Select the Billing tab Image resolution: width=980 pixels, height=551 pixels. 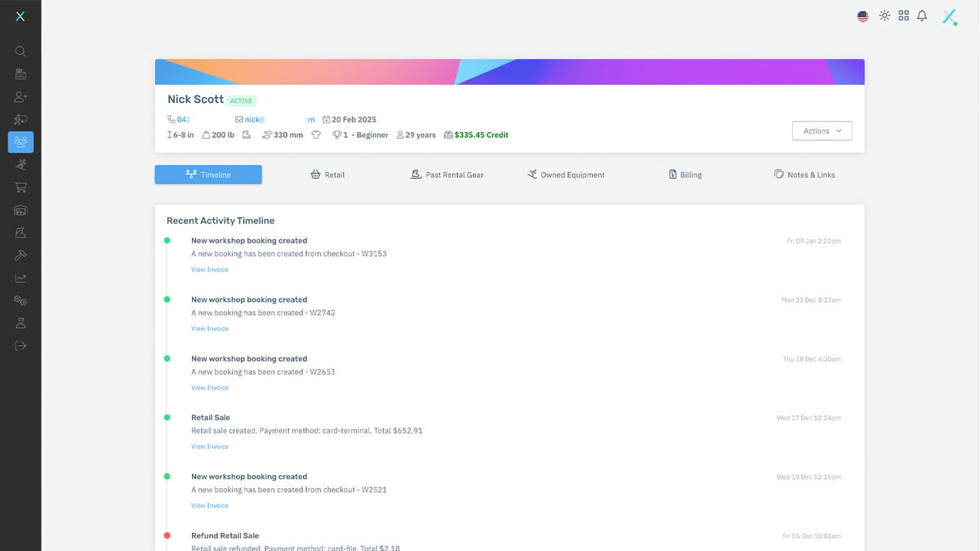(x=684, y=175)
